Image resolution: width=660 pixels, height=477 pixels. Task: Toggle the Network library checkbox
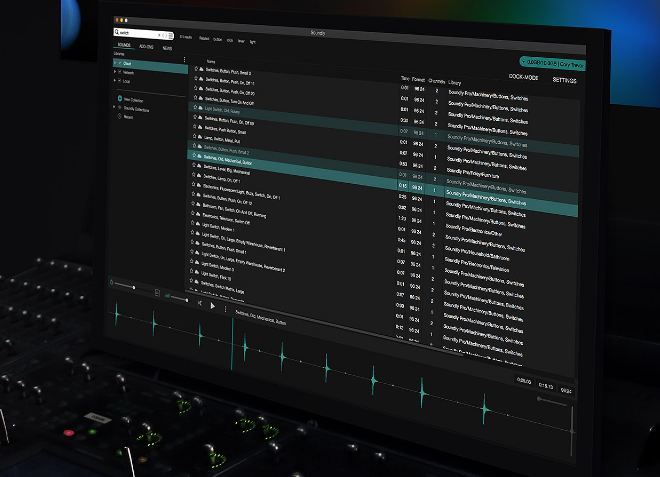(119, 72)
